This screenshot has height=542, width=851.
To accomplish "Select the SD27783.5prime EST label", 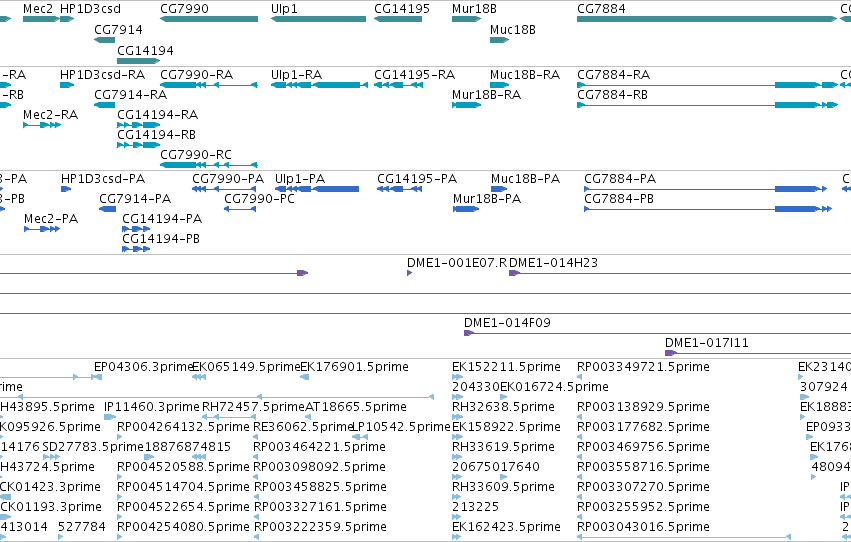I will [93, 447].
